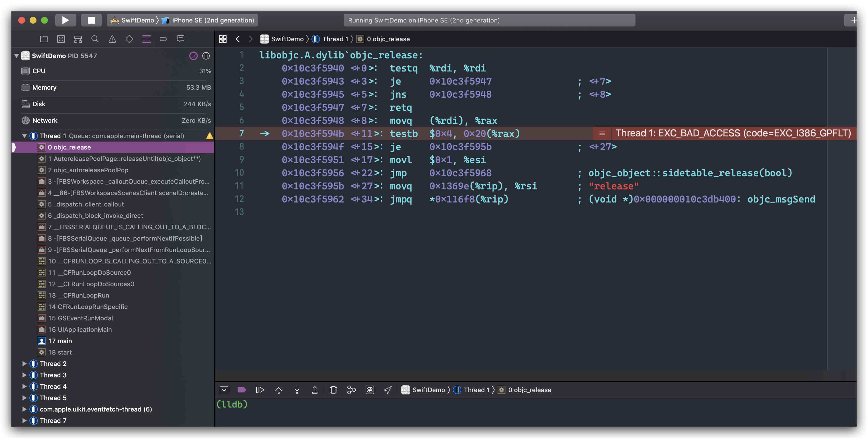Select the Debug navigator tab

coord(146,39)
